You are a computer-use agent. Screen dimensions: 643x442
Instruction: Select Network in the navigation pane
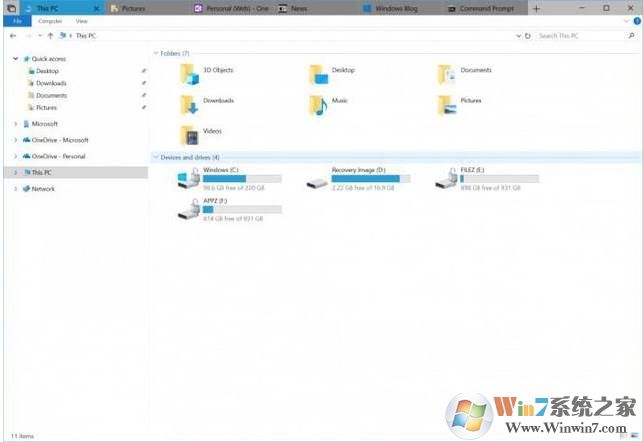click(39, 189)
